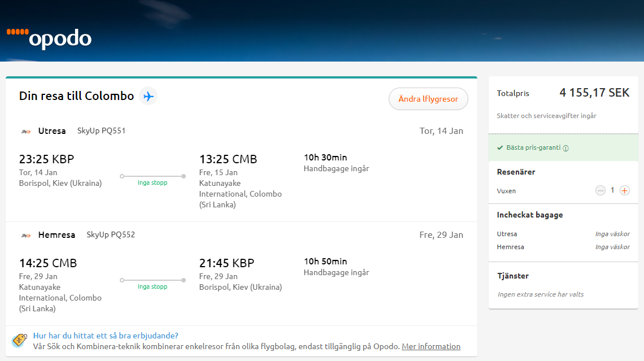Click Skatter och serviceavgifter ingår note
The height and width of the screenshot is (361, 644).
coord(546,116)
